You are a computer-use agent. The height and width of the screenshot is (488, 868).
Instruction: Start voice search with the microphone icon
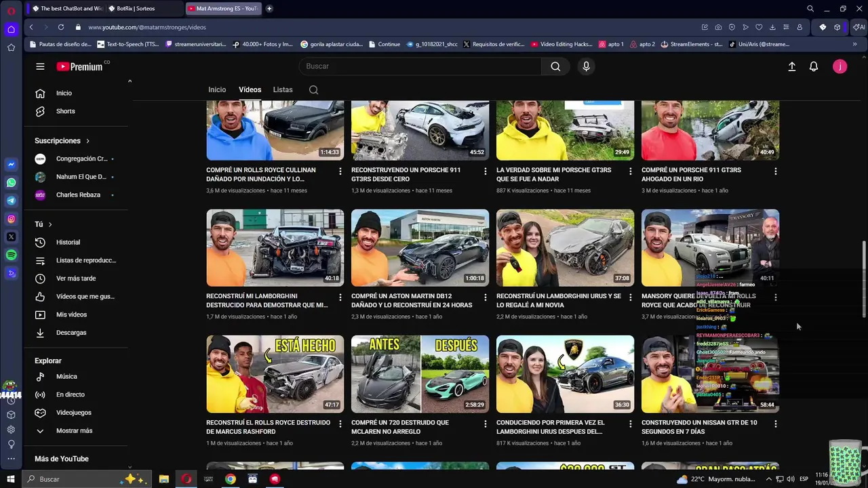[x=586, y=66]
